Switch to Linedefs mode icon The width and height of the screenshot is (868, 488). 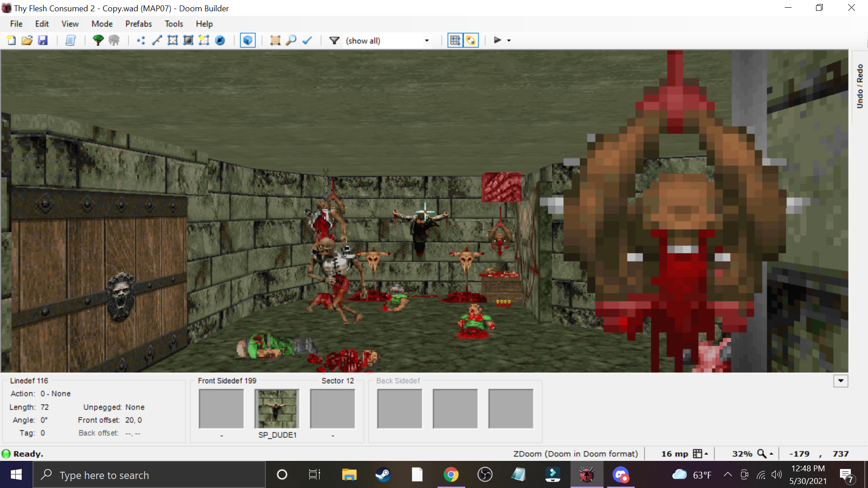click(157, 41)
